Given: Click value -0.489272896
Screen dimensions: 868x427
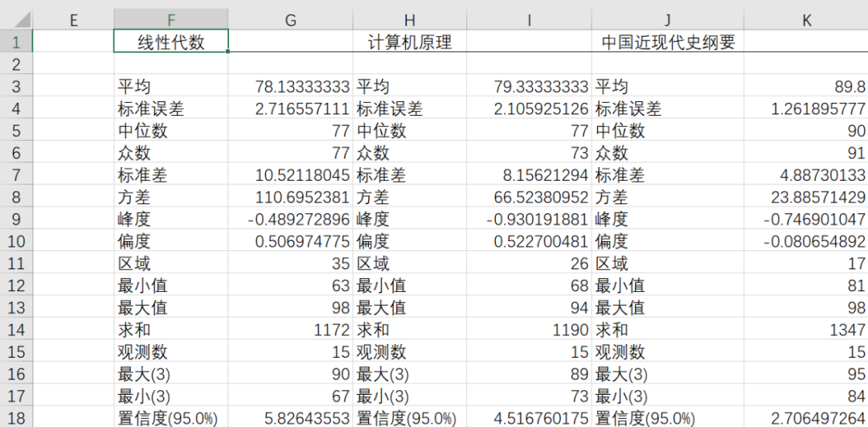Looking at the screenshot, I should pos(299,220).
